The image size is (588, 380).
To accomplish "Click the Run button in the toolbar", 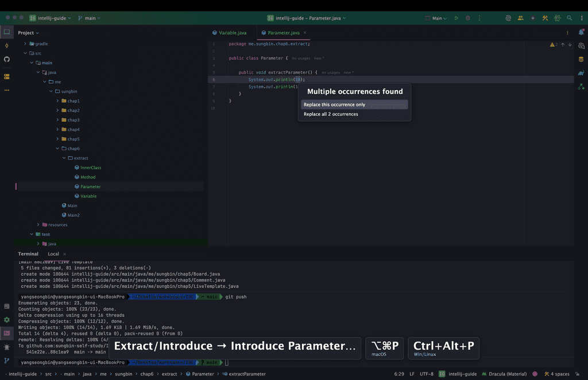I will 457,18.
